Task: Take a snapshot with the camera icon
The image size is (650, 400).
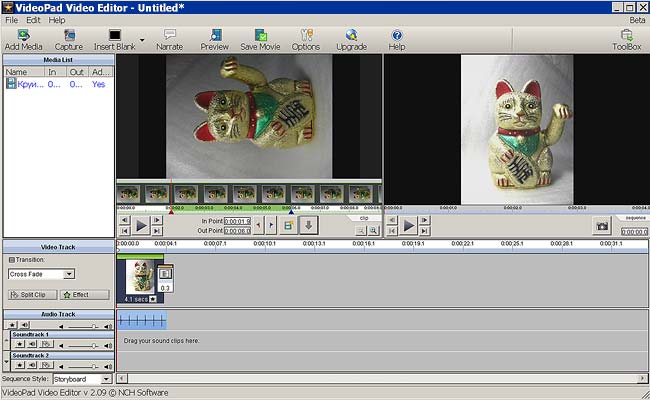Action: [601, 226]
